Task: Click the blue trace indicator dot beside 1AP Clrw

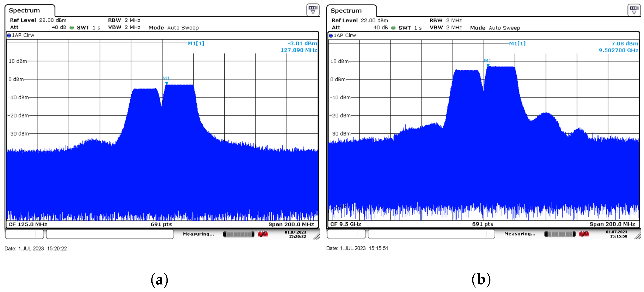Action: tap(9, 35)
